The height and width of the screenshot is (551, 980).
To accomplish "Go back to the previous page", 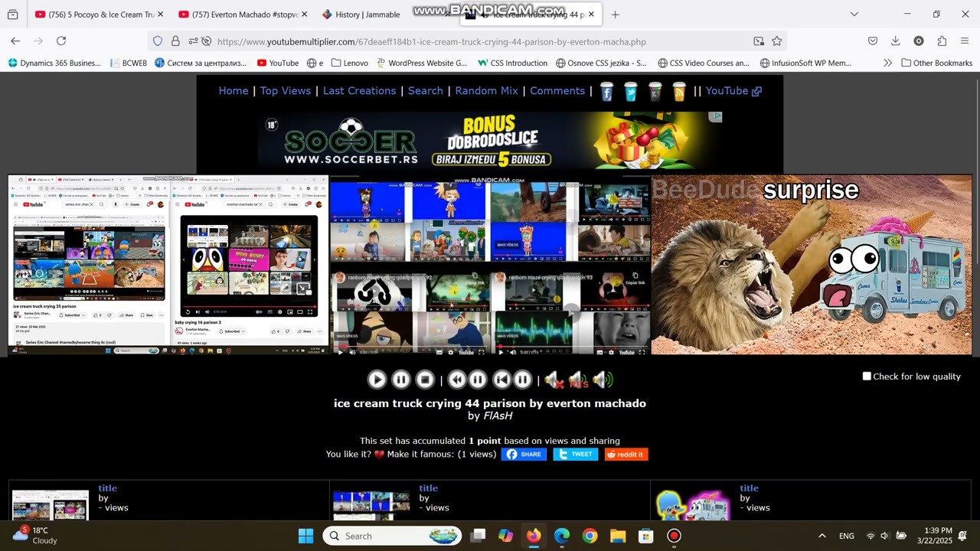I will (x=15, y=41).
